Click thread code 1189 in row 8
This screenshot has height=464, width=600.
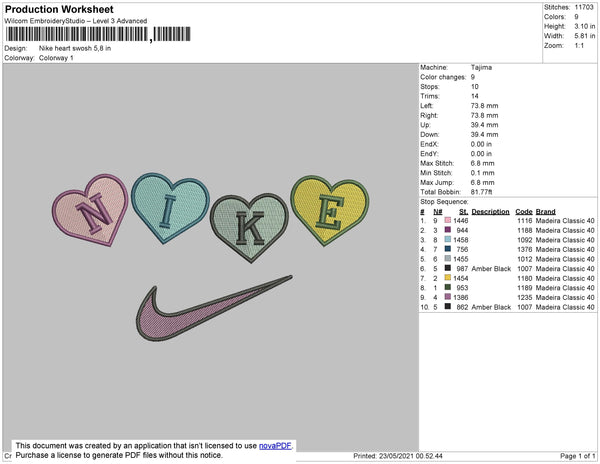[x=525, y=288]
